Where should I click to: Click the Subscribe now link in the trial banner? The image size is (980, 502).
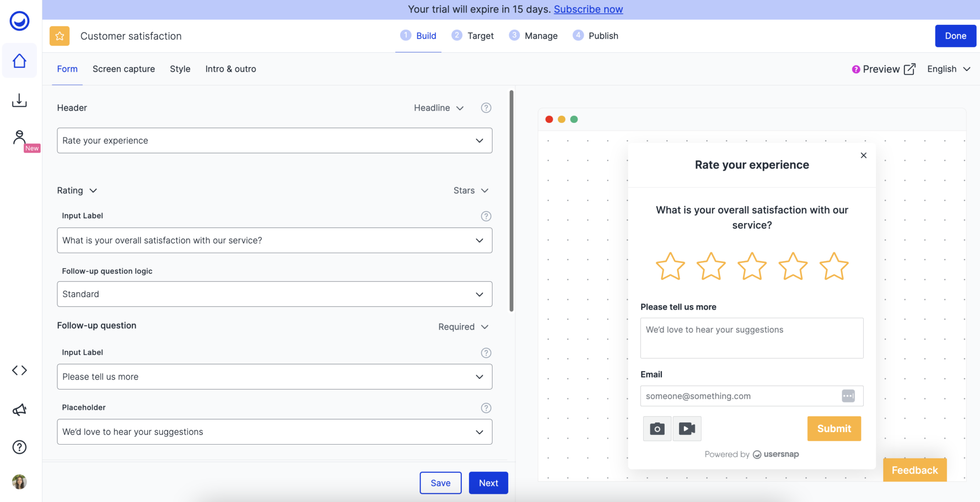(589, 9)
